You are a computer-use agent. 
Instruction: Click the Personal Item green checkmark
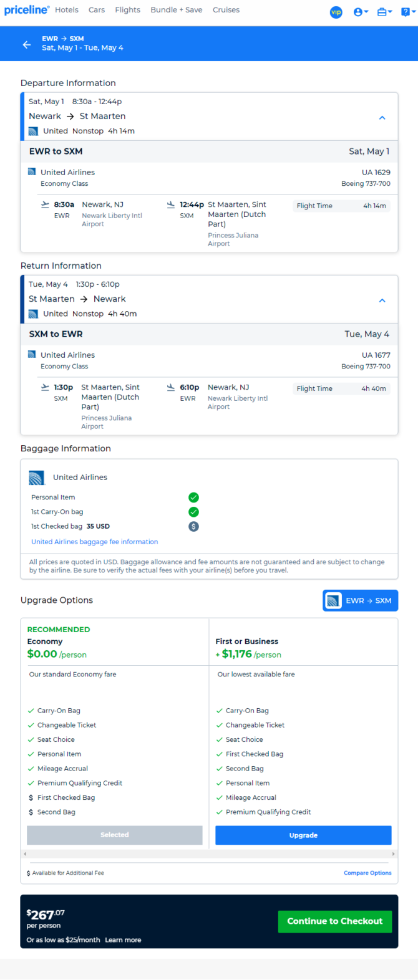(193, 497)
